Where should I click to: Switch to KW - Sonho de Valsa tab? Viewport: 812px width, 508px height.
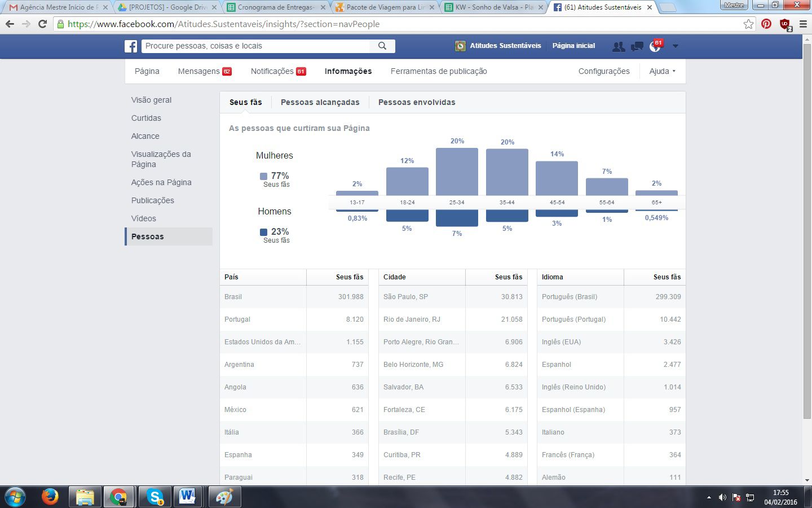(495, 7)
